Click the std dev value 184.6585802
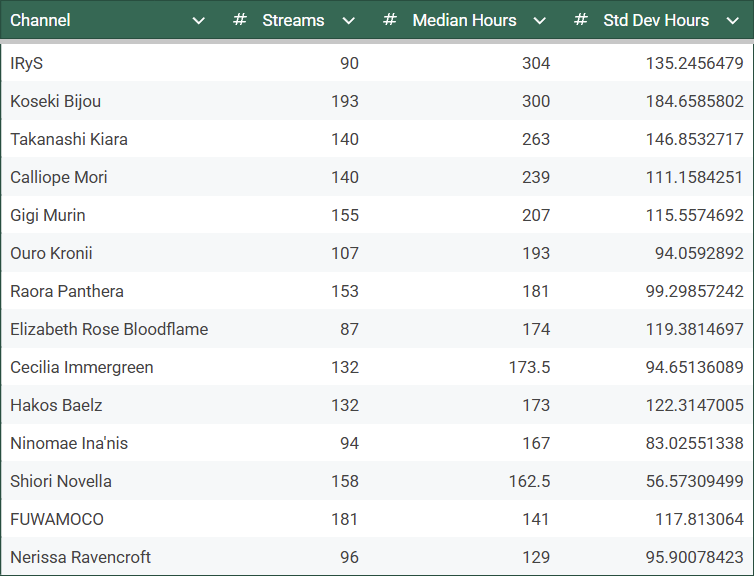Viewport: 754px width, 576px height. click(x=695, y=101)
